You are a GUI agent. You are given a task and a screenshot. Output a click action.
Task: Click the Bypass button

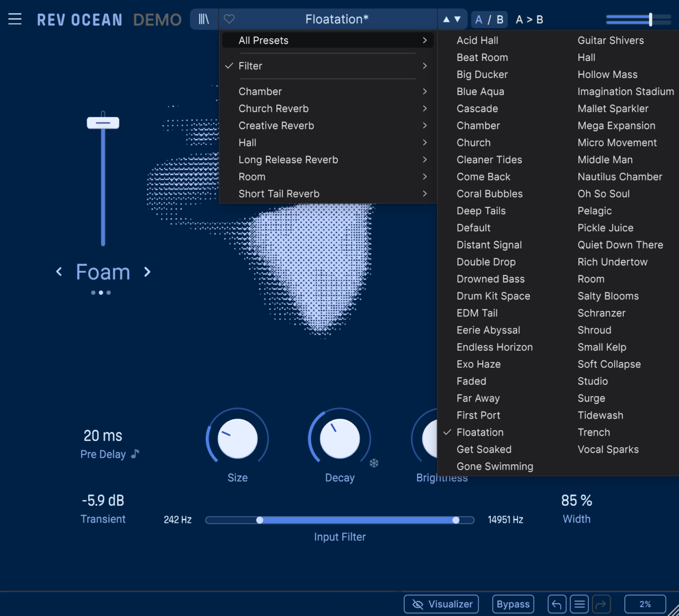point(513,604)
